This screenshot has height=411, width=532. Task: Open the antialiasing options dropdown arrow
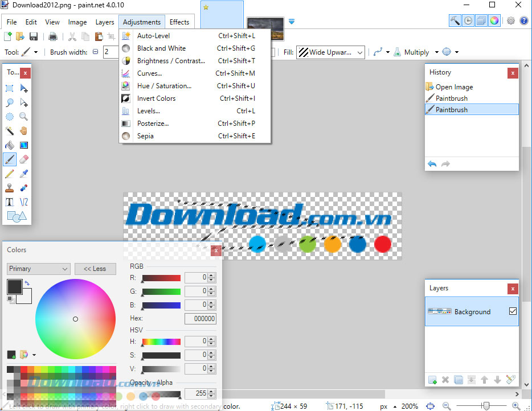click(x=388, y=52)
